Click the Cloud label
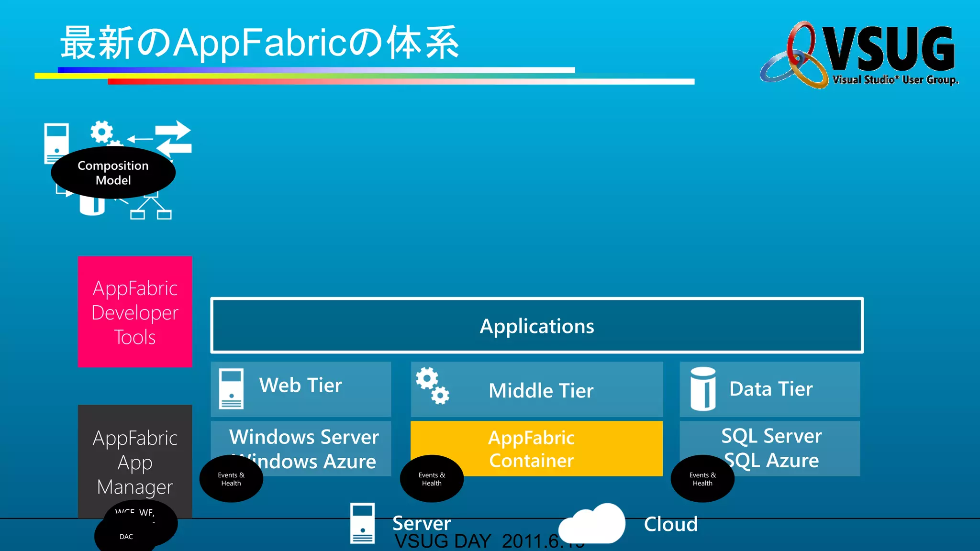 tap(670, 524)
